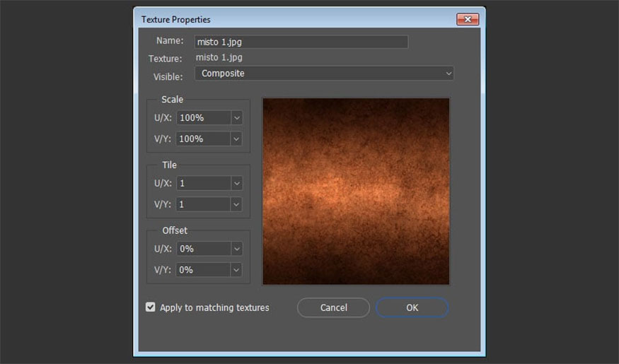
Task: Close the Texture Properties dialog
Action: click(x=468, y=19)
